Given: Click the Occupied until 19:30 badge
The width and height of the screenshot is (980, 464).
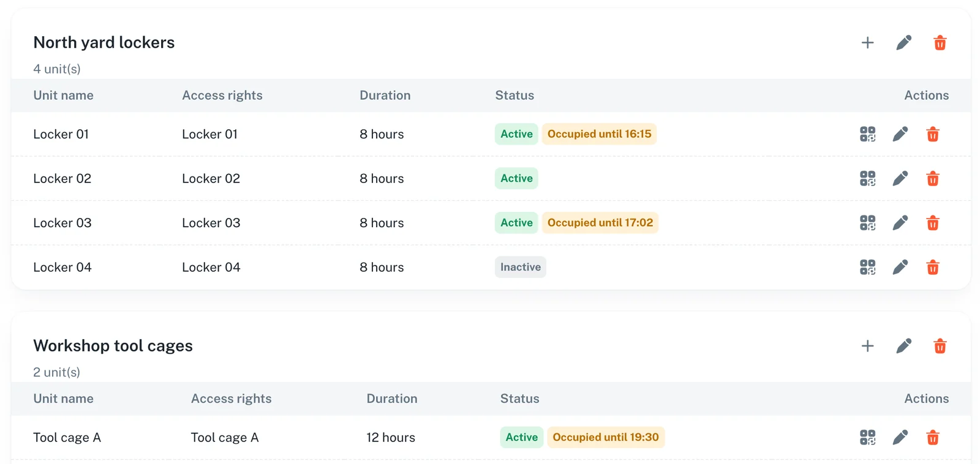Looking at the screenshot, I should [606, 437].
